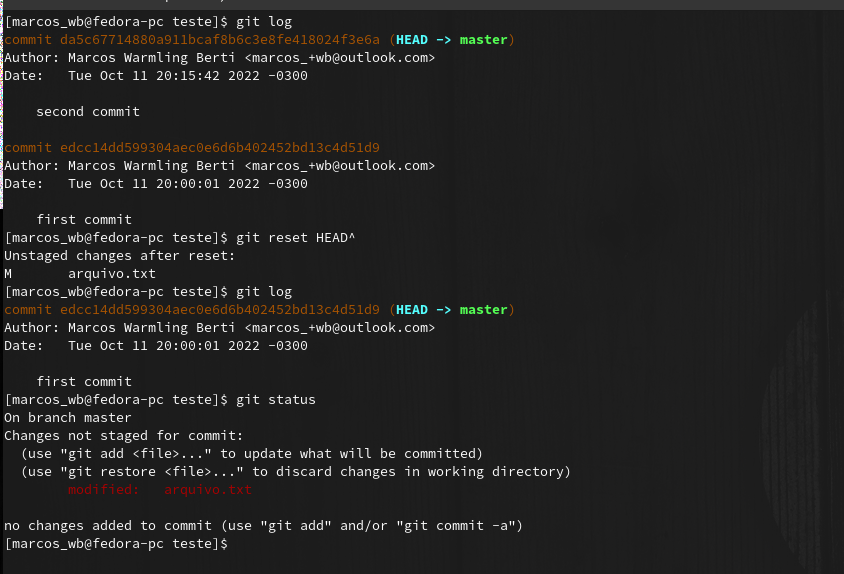Select the "On branch master" line
Image resolution: width=844 pixels, height=574 pixels.
pyautogui.click(x=68, y=417)
